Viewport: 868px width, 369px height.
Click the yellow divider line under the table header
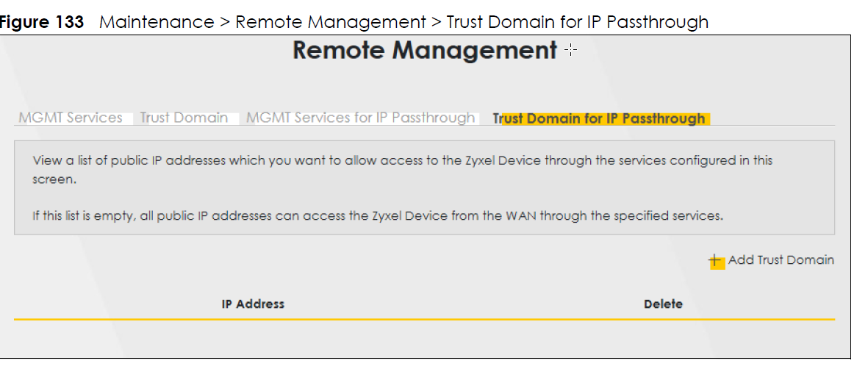pos(424,320)
